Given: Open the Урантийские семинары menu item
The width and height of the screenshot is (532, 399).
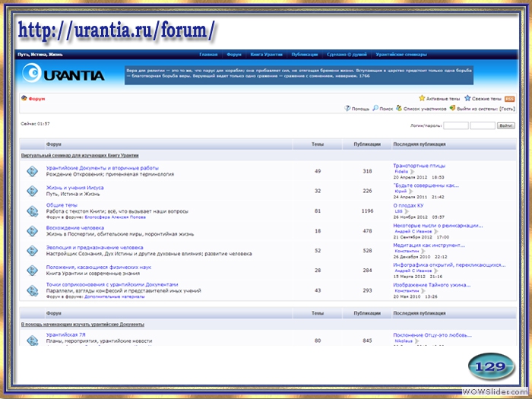Looking at the screenshot, I should click(x=401, y=54).
